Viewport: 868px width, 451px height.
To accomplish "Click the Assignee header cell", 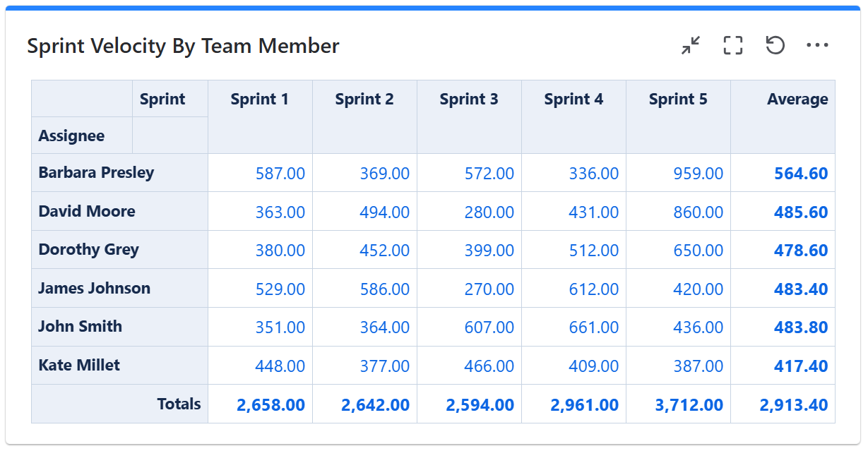I will [71, 136].
